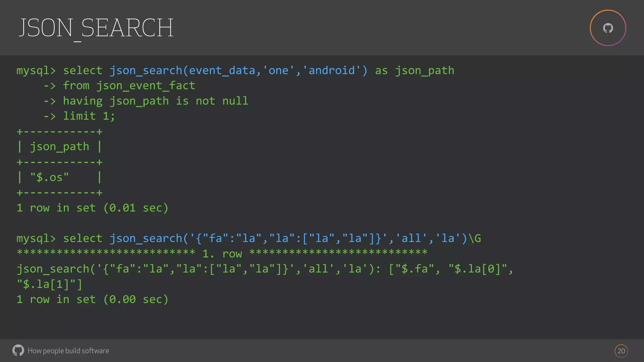Click '1 row in set (0.01 sec)' text
This screenshot has width=644, height=362.
click(x=92, y=208)
